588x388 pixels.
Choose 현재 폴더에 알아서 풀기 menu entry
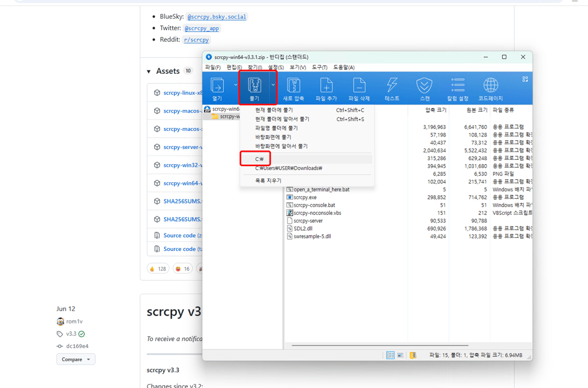click(307, 119)
